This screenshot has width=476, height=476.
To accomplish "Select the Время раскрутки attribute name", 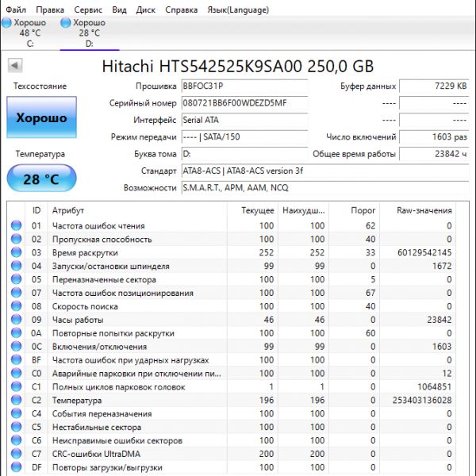I will click(85, 252).
